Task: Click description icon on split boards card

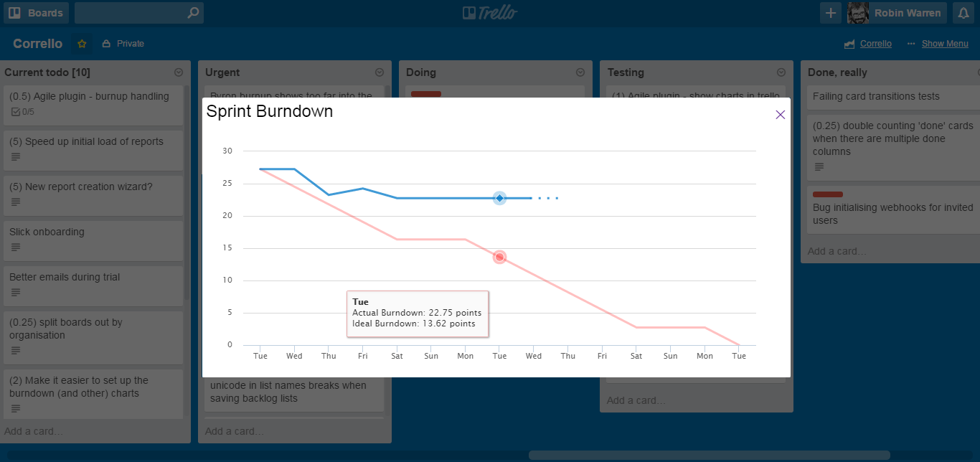Action: pyautogui.click(x=16, y=351)
